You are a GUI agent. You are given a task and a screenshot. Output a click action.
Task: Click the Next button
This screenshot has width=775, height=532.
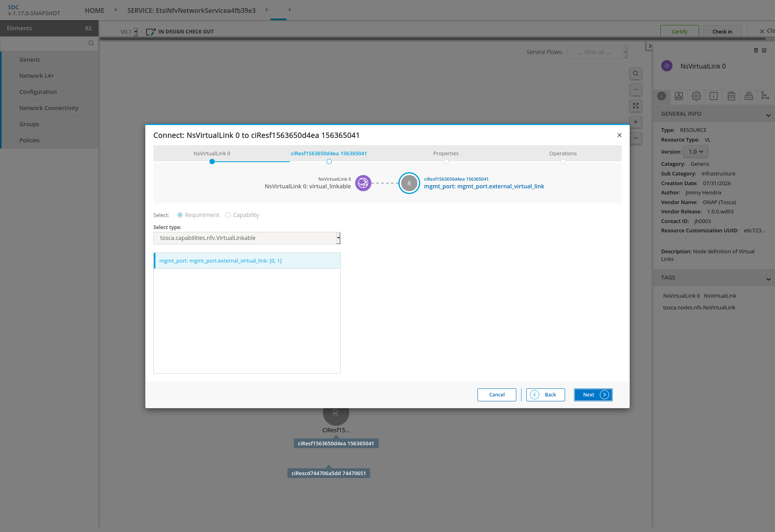(593, 395)
